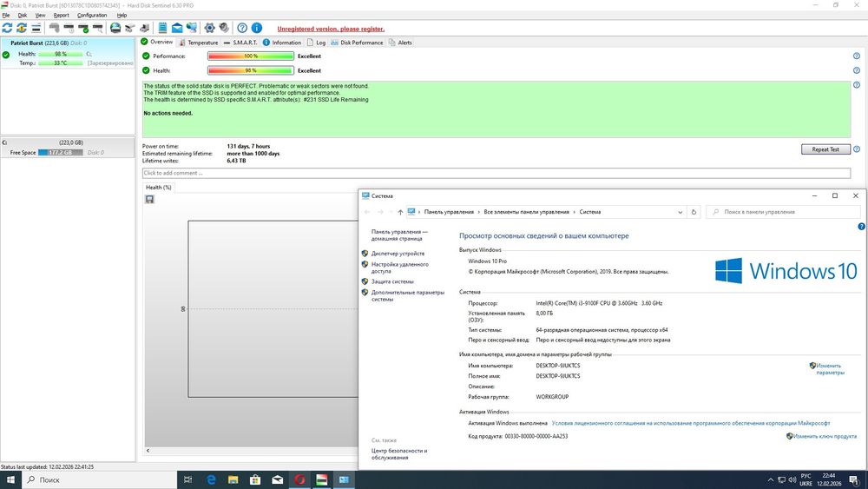Open the File menu
868x489 pixels.
click(x=6, y=16)
